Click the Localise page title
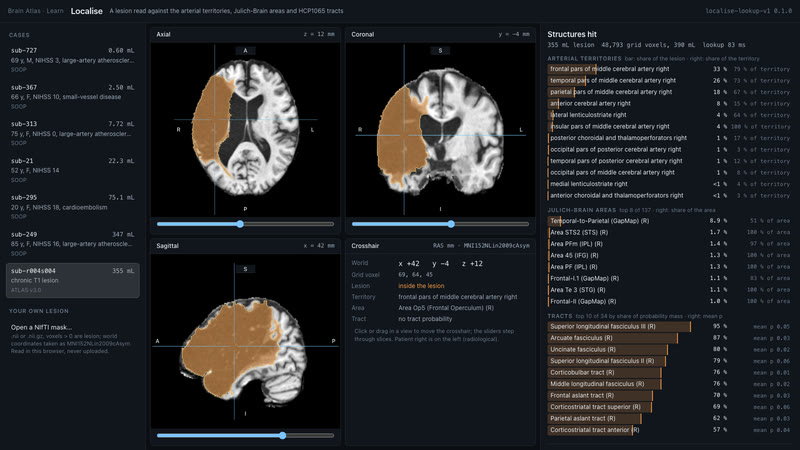 click(x=86, y=11)
